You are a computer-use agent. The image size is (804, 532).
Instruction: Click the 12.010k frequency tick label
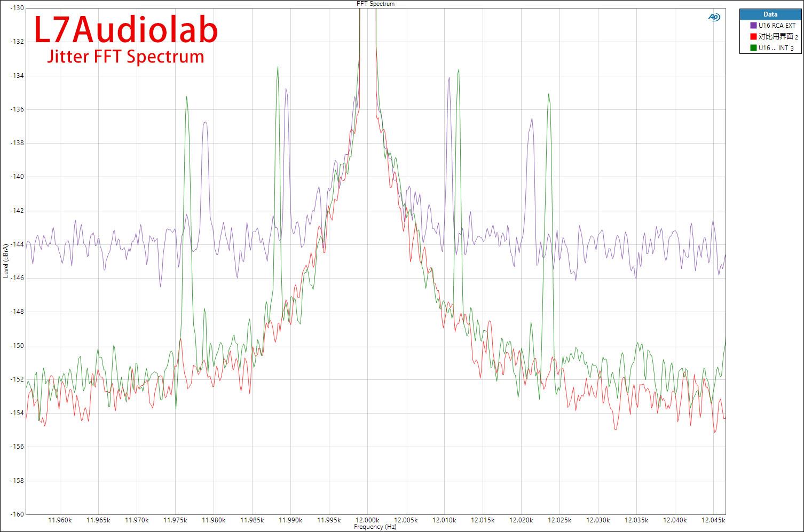click(445, 520)
